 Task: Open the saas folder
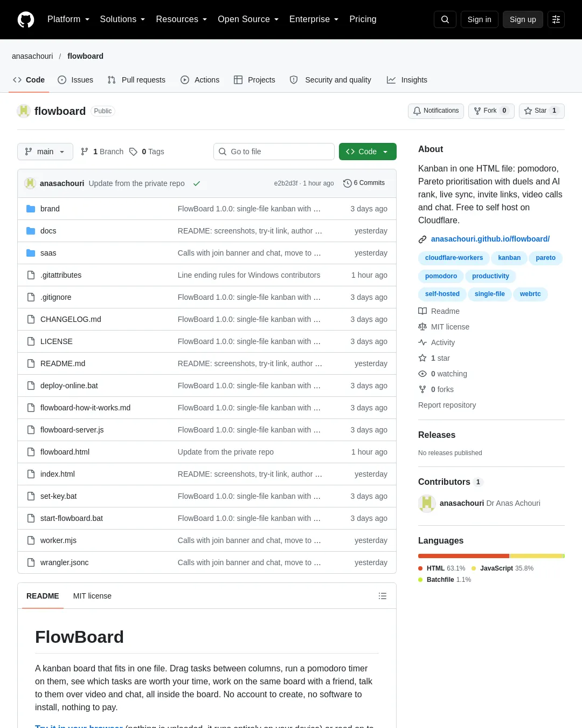click(x=48, y=253)
